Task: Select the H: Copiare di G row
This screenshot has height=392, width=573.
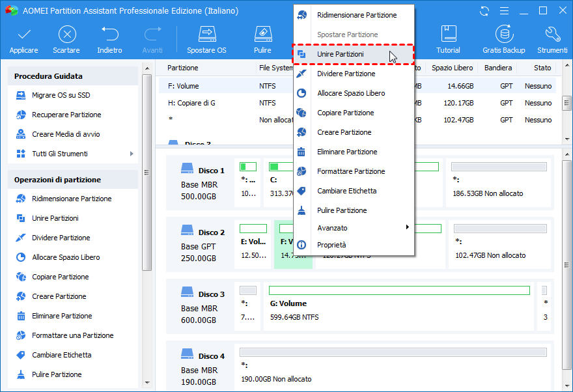Action: 357,104
